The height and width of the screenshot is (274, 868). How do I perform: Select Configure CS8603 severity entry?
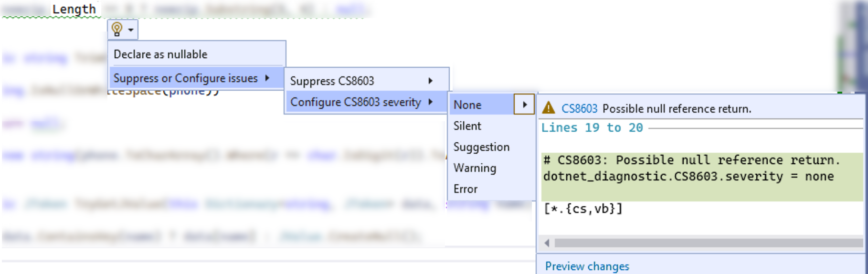(366, 102)
